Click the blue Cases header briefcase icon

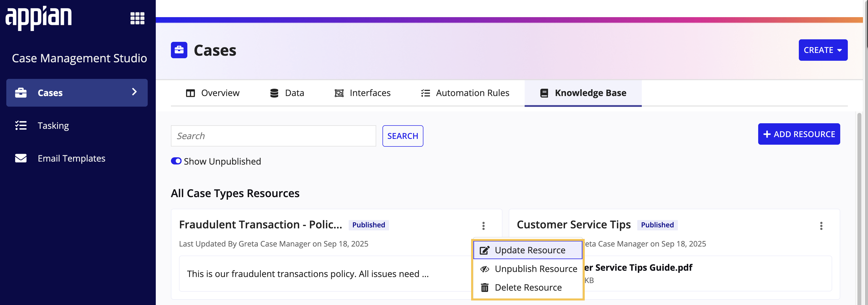tap(179, 50)
